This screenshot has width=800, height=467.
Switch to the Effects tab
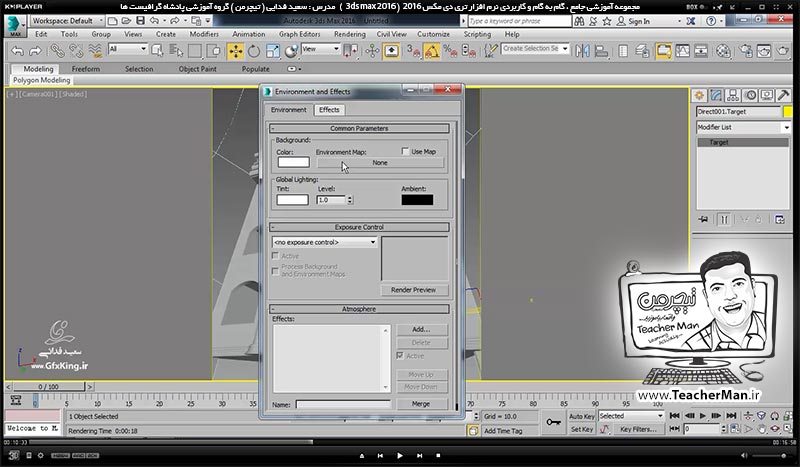(329, 110)
